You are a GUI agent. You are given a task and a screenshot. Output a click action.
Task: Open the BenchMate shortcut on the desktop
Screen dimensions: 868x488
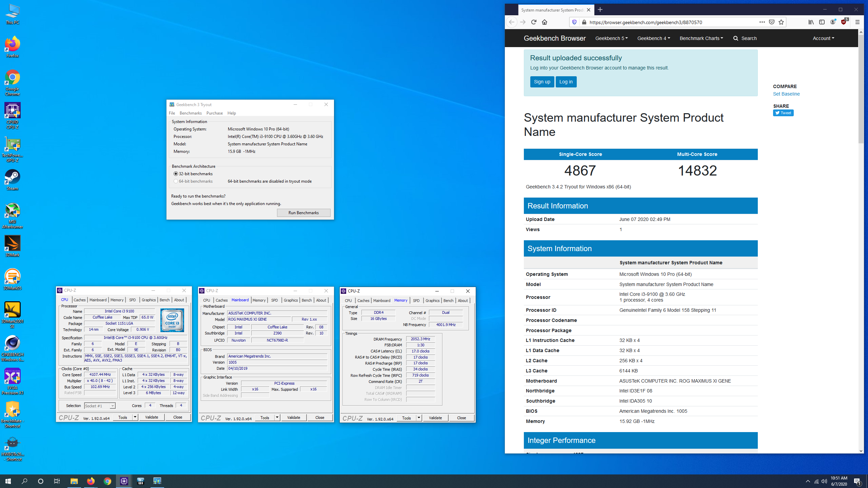13,415
